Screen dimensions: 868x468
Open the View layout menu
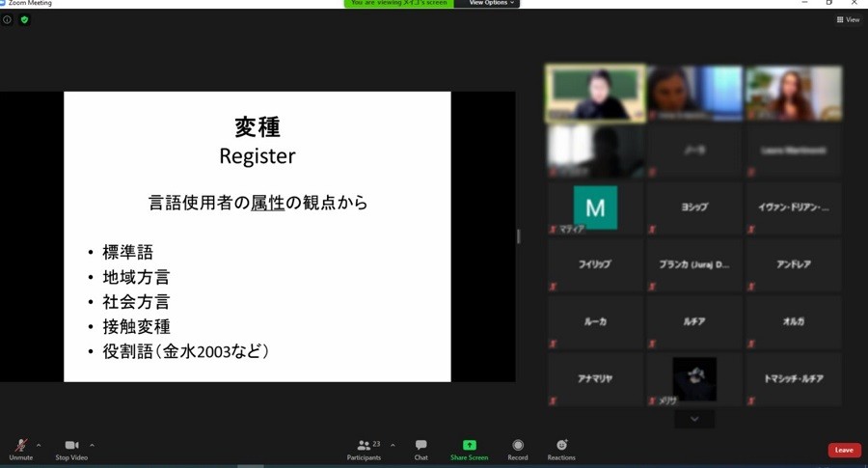point(848,19)
